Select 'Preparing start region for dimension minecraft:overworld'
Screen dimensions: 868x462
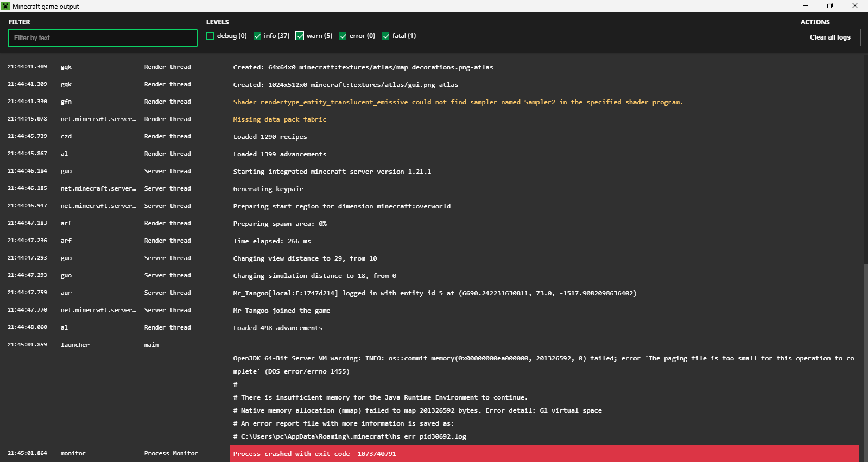tap(342, 206)
